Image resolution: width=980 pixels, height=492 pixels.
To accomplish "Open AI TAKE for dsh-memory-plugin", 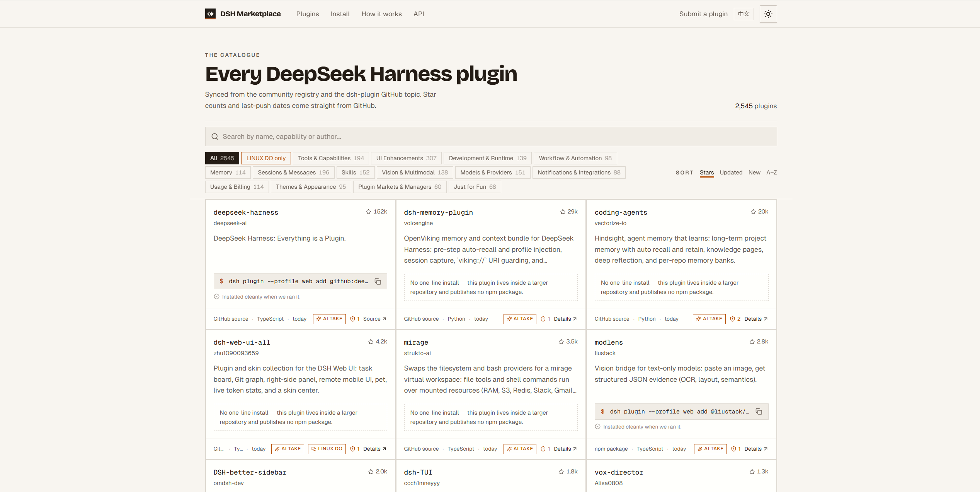I will click(520, 319).
